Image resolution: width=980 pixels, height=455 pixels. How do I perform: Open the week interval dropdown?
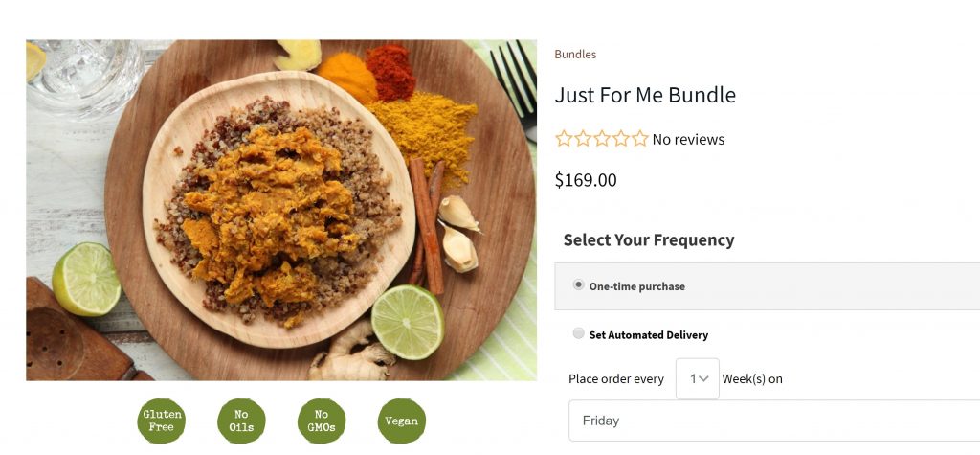click(x=698, y=378)
